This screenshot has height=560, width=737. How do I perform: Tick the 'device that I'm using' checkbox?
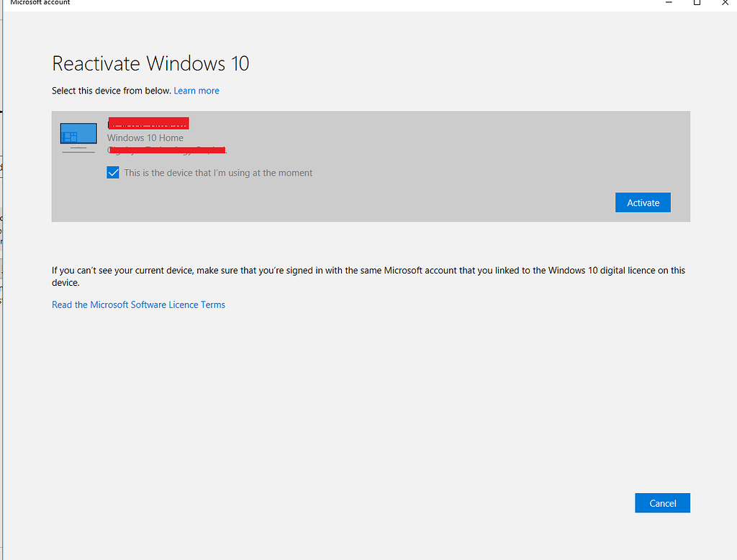(113, 173)
